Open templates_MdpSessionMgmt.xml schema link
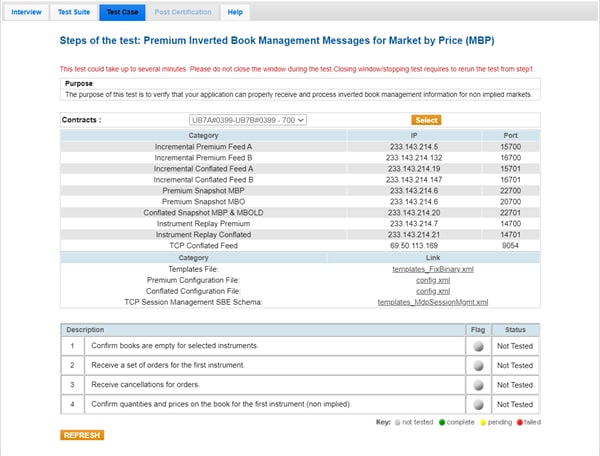 432,301
